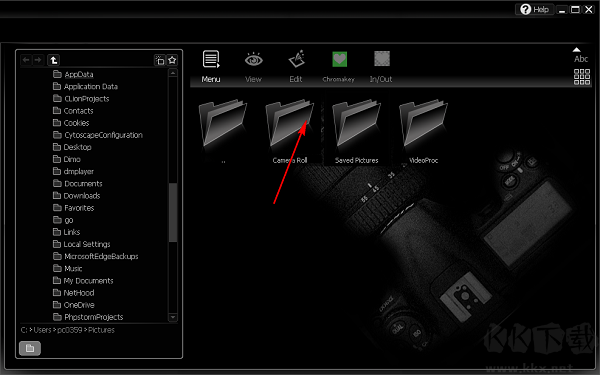Select Desktop folder in tree

[x=72, y=147]
